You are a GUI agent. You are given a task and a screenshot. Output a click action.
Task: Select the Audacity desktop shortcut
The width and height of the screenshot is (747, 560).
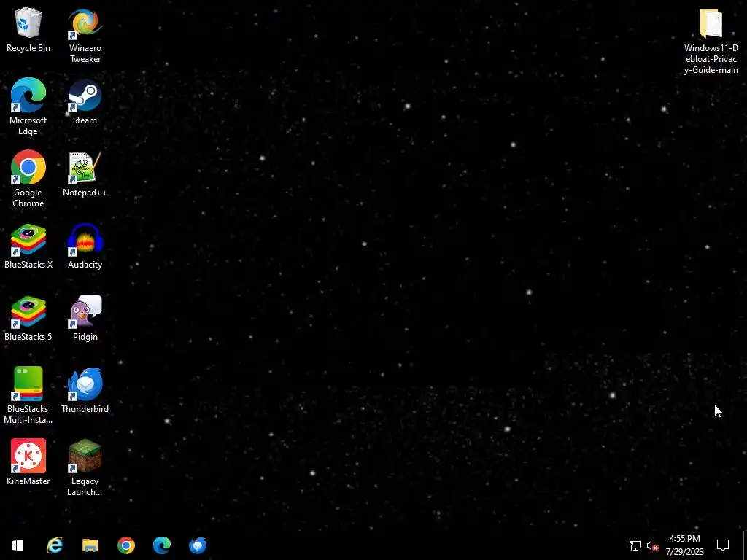85,246
